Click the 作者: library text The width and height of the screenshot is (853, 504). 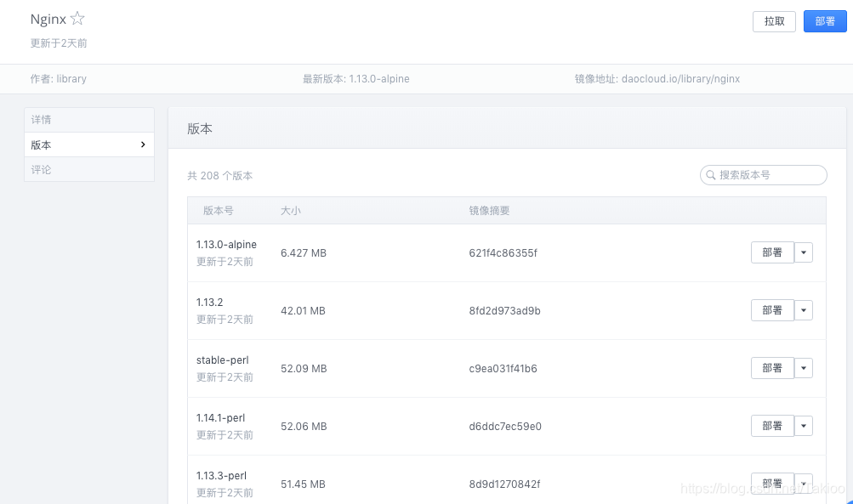coord(58,79)
